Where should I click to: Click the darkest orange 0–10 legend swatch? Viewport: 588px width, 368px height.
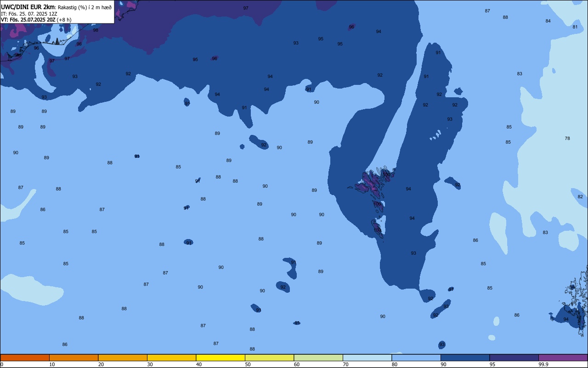[x=25, y=357]
